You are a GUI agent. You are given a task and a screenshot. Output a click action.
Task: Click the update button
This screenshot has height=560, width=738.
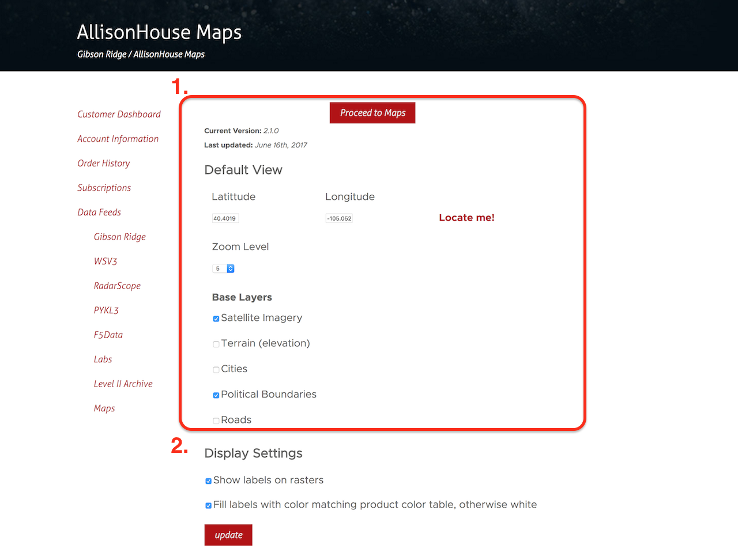click(228, 535)
